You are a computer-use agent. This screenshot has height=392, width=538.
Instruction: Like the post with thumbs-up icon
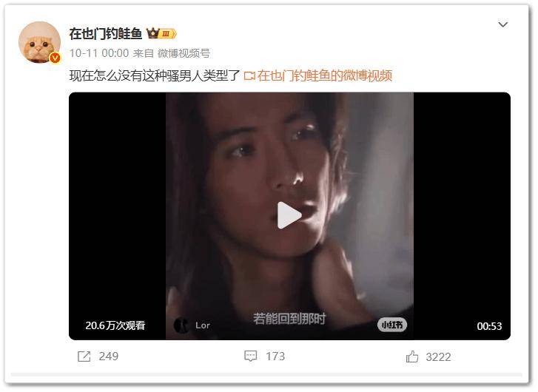pyautogui.click(x=412, y=356)
